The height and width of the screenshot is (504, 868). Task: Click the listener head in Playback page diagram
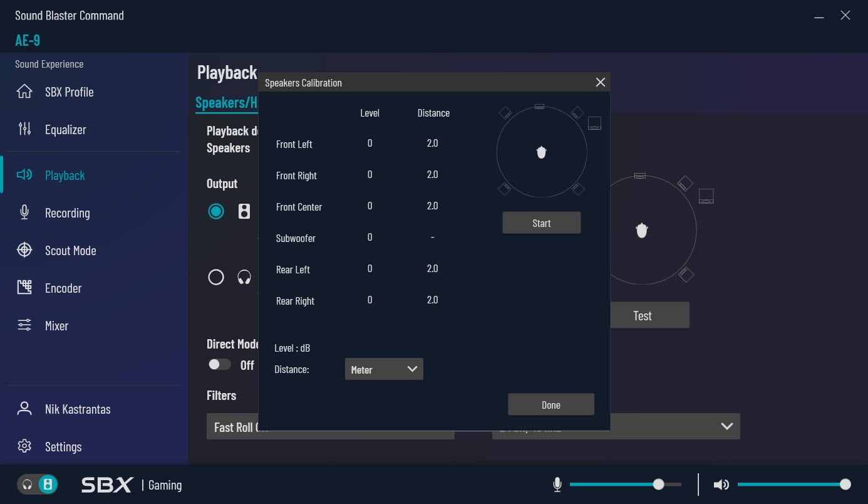[x=642, y=230]
